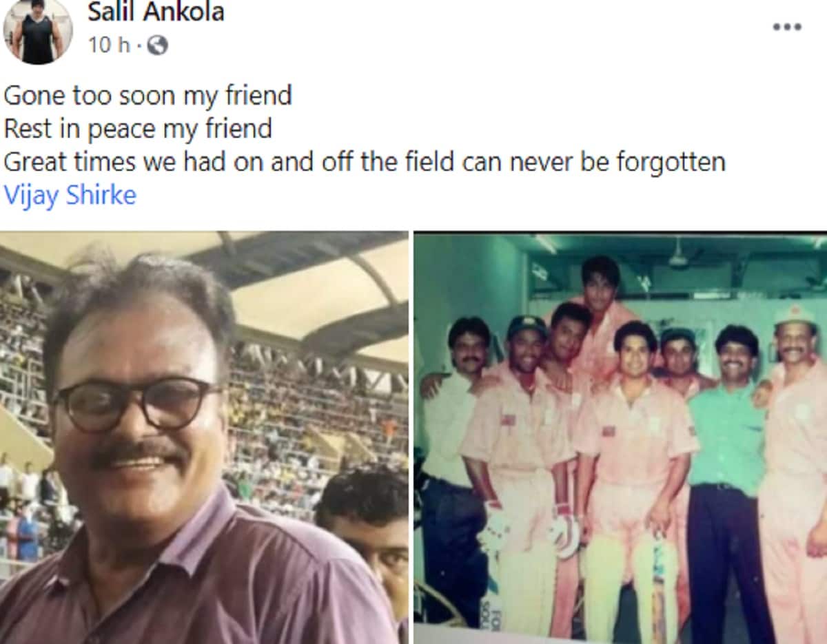Open the vintage cricket team group photo
Viewport: 827px width, 644px height.
tap(620, 437)
